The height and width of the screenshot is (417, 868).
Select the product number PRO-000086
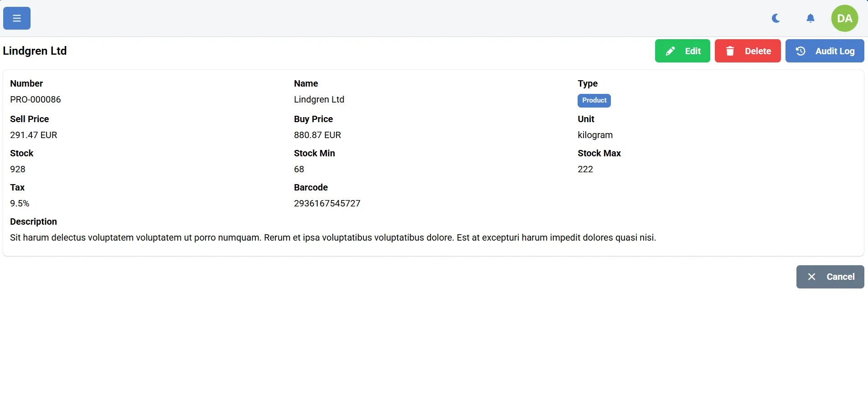pos(36,99)
